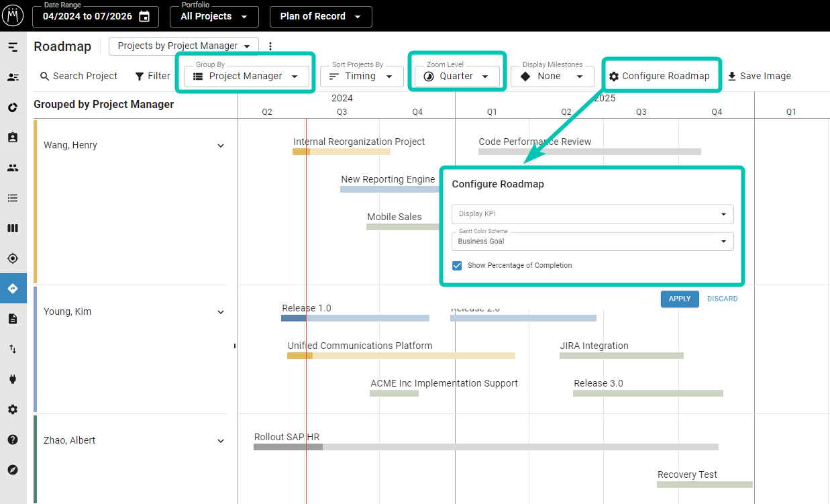Open the three-dot menu next to Projects by Project Manager

click(270, 46)
